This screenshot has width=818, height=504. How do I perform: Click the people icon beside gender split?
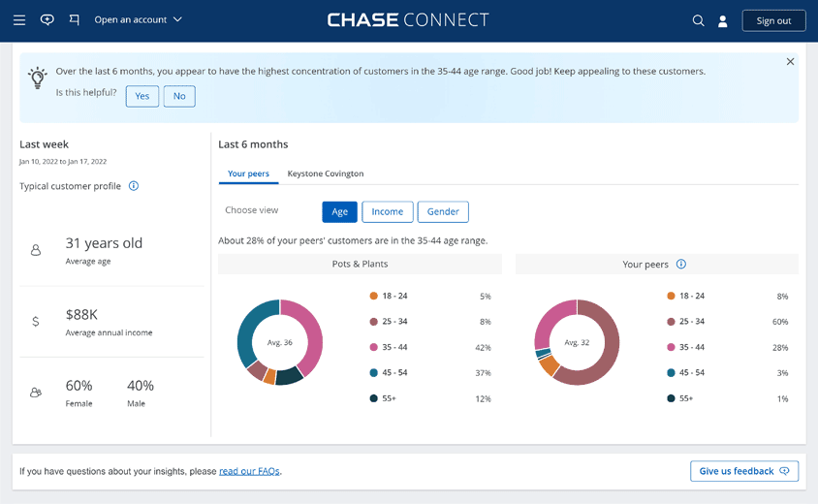click(x=36, y=393)
